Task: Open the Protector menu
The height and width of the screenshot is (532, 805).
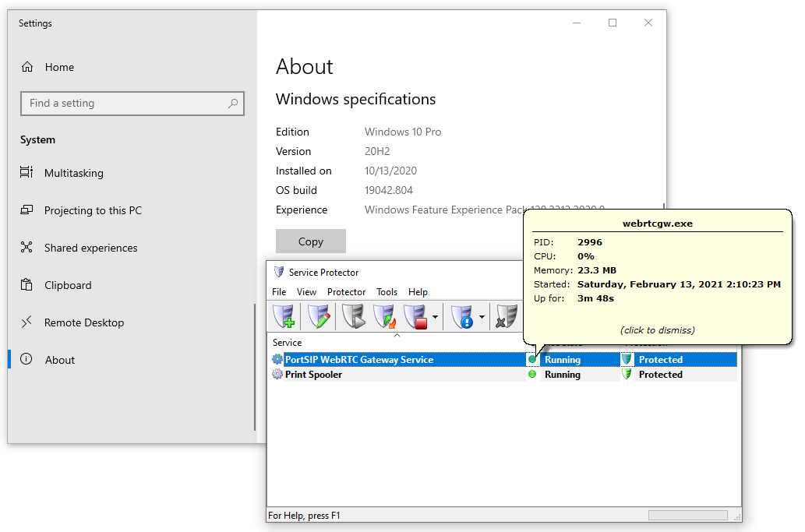Action: pos(347,292)
